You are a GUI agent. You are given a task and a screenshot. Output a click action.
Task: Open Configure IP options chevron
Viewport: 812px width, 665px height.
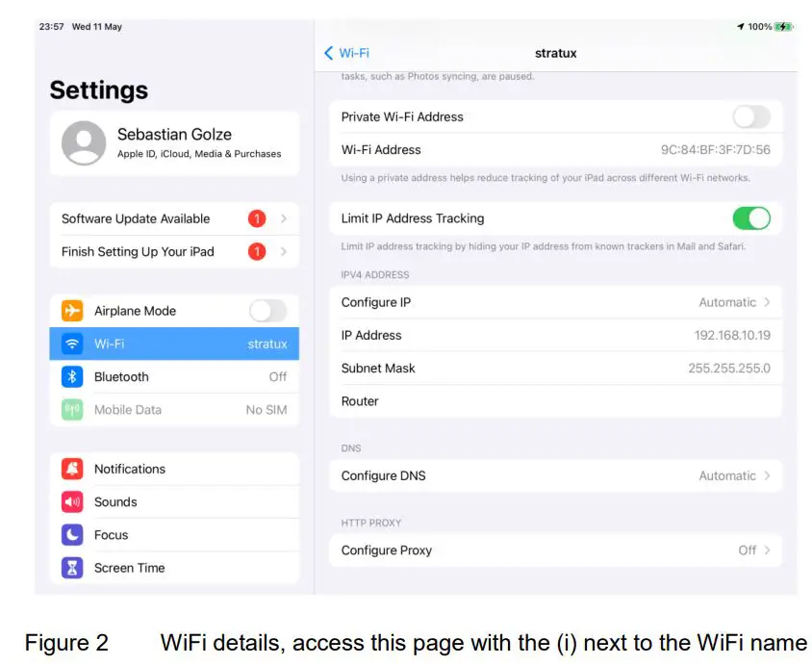click(767, 302)
